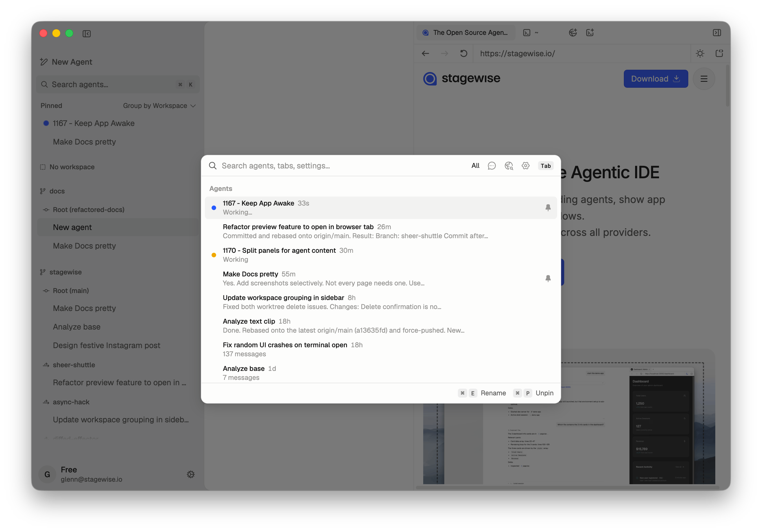This screenshot has width=762, height=532.
Task: Open terminal tab dropdown tilde
Action: pyautogui.click(x=536, y=33)
